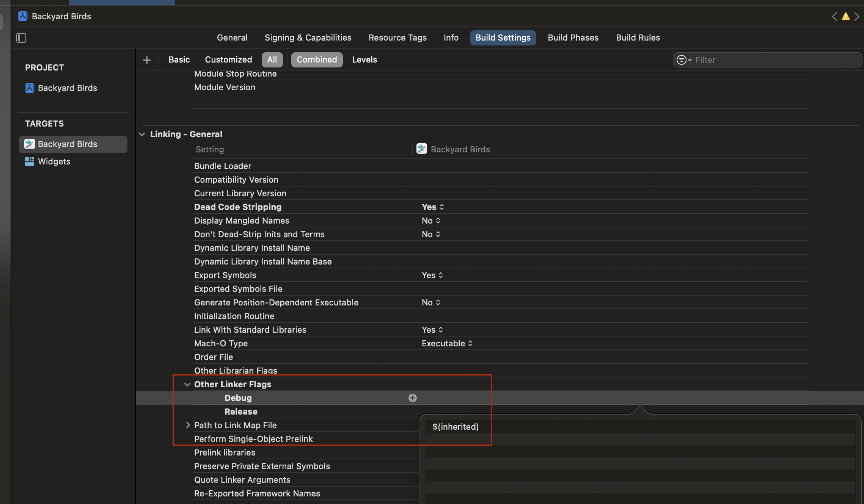This screenshot has height=504, width=864.
Task: Switch to Levels view
Action: (364, 60)
